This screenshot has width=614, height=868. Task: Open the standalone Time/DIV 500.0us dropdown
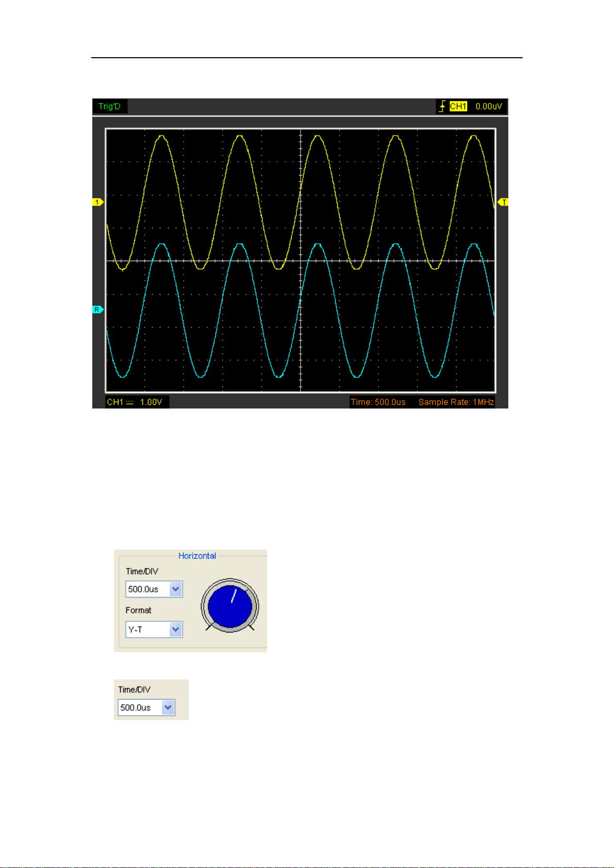coord(168,708)
